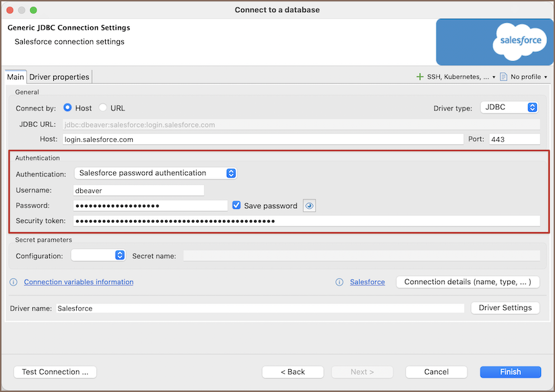The height and width of the screenshot is (392, 555).
Task: Open the Connection variables information link
Action: click(79, 282)
